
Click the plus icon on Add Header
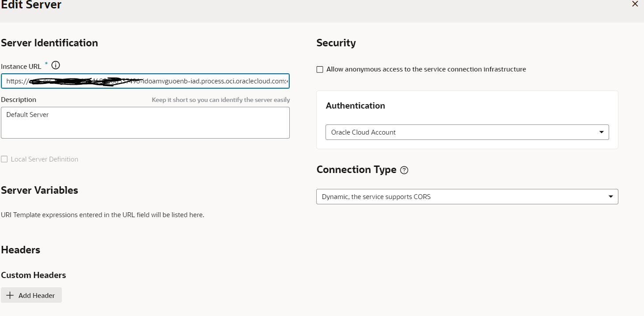10,295
